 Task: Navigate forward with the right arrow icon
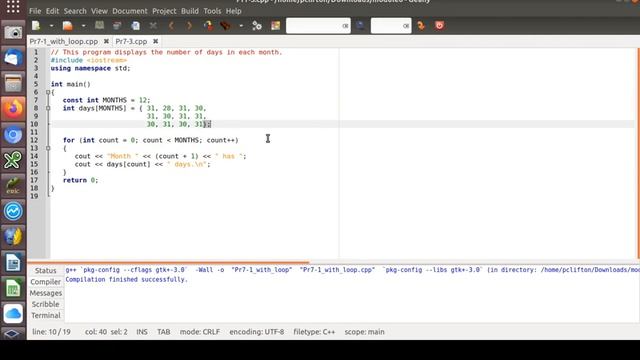coord(189,26)
